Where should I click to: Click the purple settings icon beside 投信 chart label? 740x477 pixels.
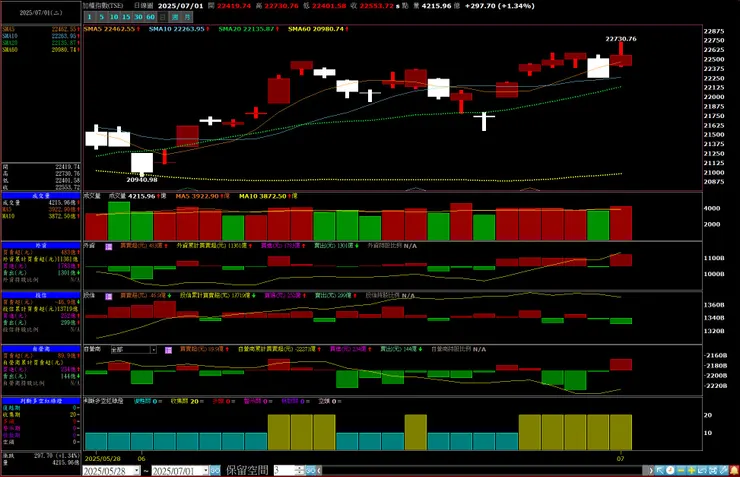click(x=109, y=296)
